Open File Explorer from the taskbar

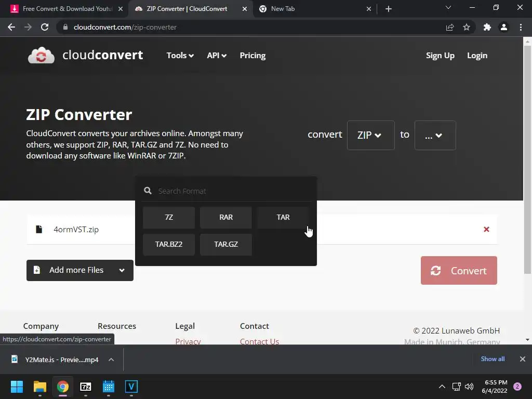pyautogui.click(x=39, y=387)
